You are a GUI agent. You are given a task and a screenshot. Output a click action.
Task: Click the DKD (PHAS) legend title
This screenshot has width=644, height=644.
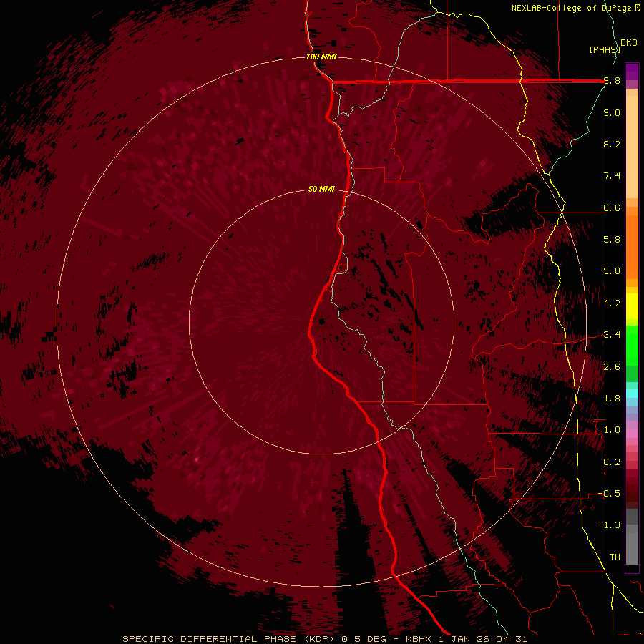[613, 46]
